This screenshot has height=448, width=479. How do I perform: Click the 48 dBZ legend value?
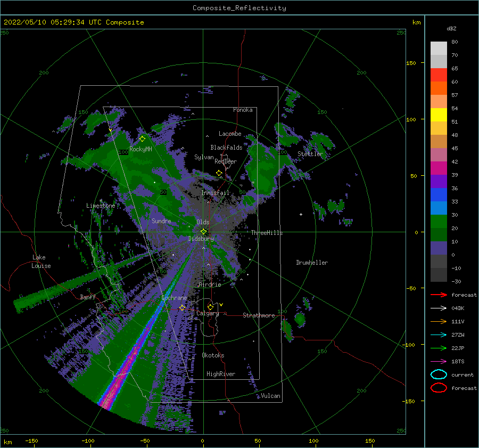[x=455, y=135]
